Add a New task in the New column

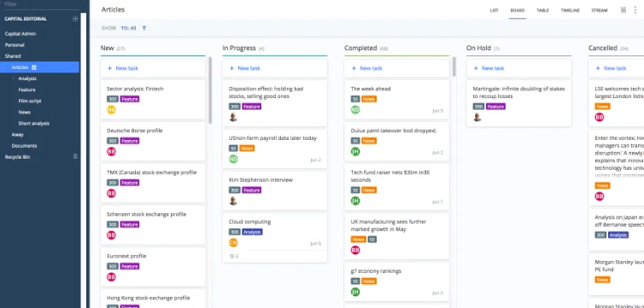153,68
